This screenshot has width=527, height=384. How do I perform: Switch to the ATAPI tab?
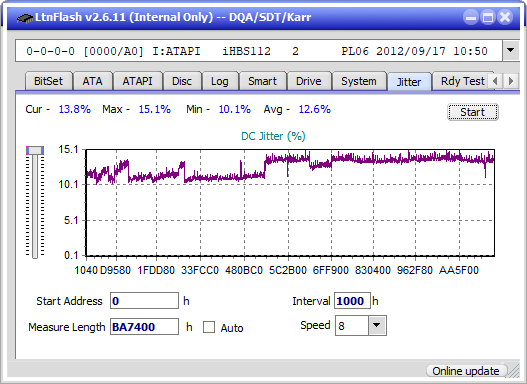[x=137, y=81]
